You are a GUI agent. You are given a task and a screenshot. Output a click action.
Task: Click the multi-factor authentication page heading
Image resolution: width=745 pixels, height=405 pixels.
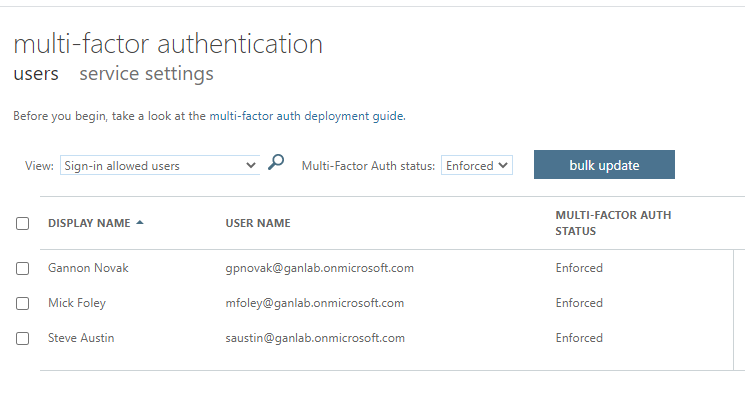tap(168, 44)
